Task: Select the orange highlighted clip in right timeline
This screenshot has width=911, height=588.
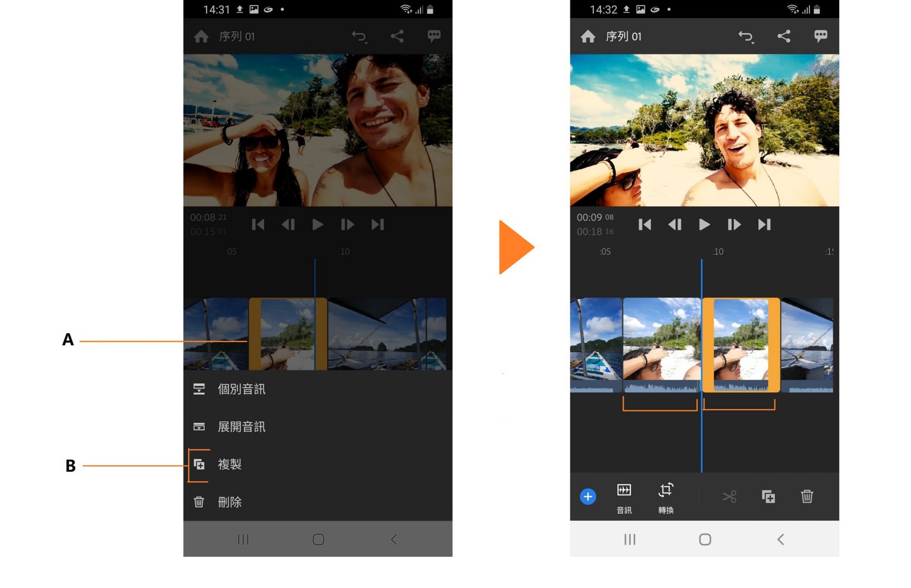Action: click(741, 345)
